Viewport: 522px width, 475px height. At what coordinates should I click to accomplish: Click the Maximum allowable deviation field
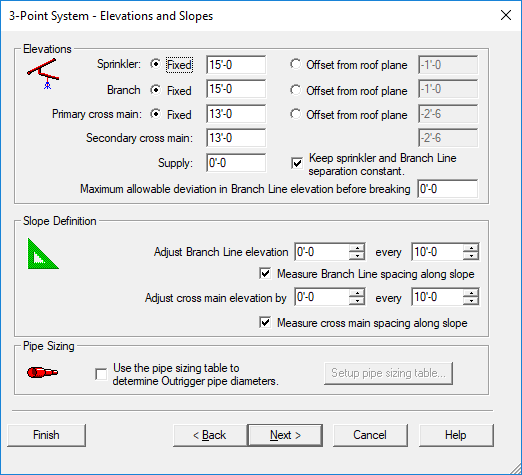pyautogui.click(x=447, y=189)
